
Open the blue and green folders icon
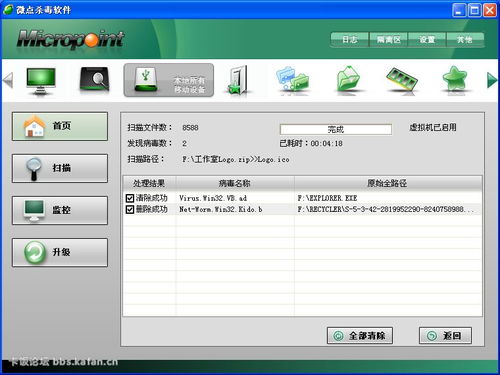click(292, 79)
